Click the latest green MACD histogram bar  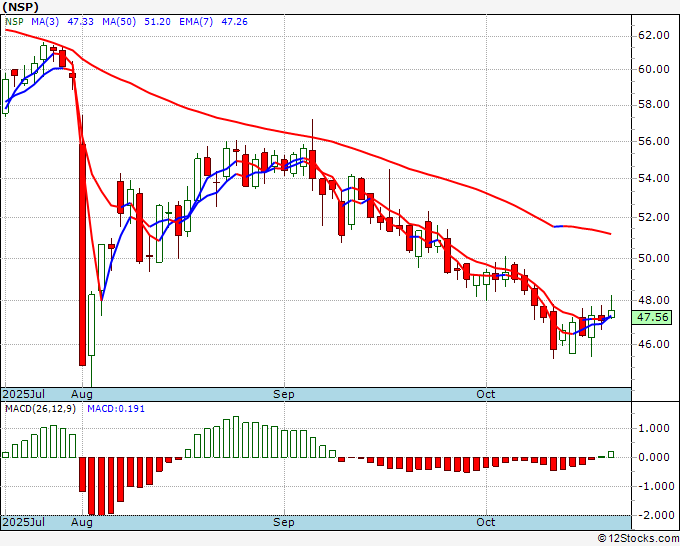pos(611,454)
